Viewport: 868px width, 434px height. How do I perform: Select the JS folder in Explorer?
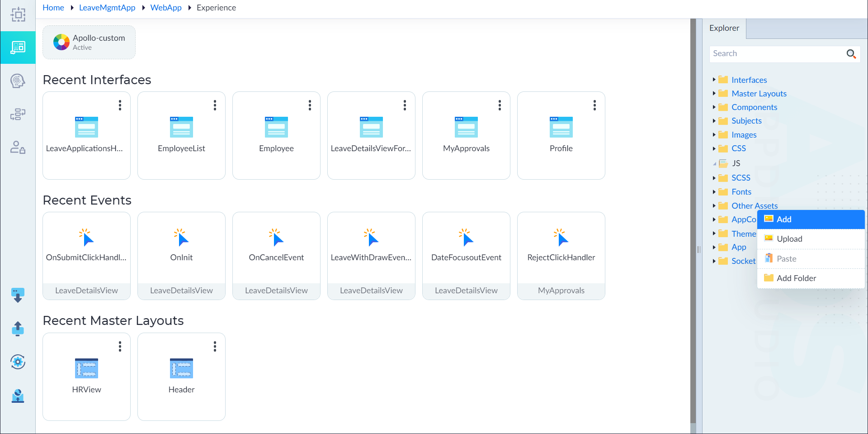click(x=736, y=163)
